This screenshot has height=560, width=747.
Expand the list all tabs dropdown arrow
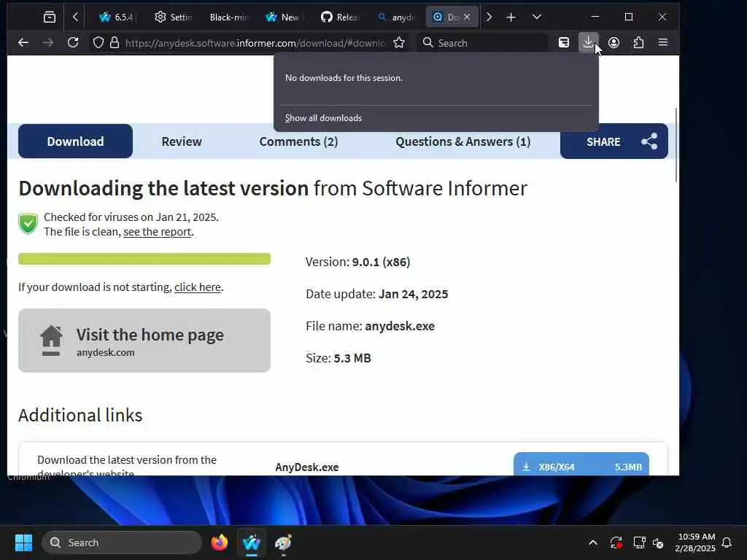[536, 17]
